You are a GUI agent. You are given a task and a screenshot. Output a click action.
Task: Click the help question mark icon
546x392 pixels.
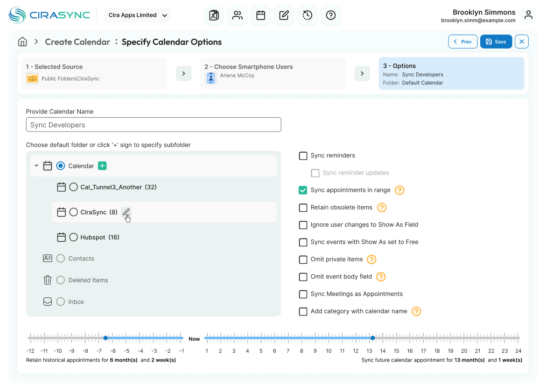(x=330, y=15)
